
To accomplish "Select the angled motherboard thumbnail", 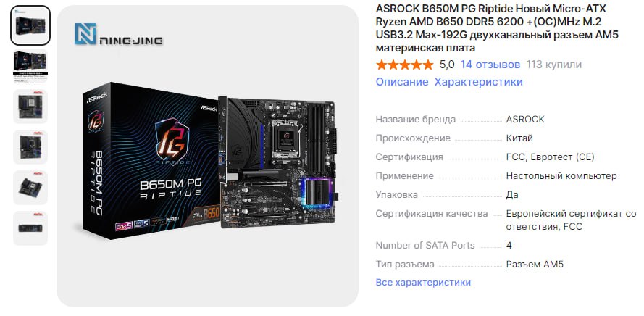I will tap(30, 188).
